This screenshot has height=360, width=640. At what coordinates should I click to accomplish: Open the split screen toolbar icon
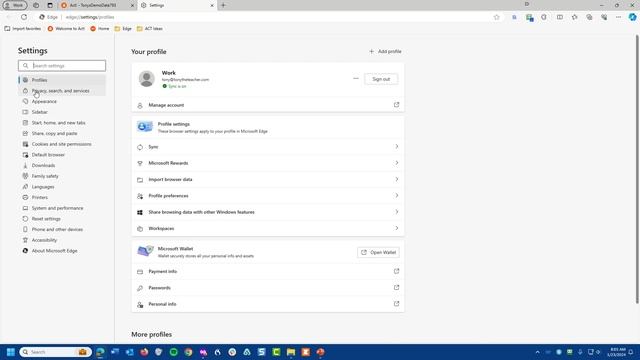click(560, 17)
